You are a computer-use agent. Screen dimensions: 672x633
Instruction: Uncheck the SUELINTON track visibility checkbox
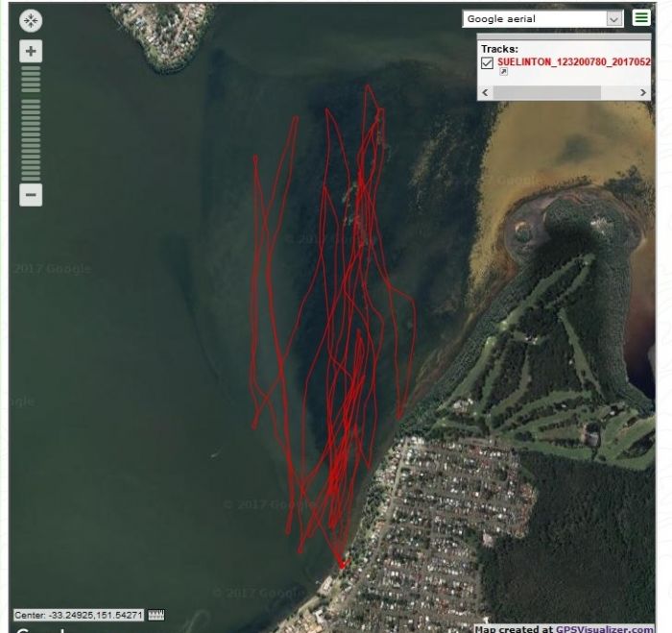pos(487,62)
